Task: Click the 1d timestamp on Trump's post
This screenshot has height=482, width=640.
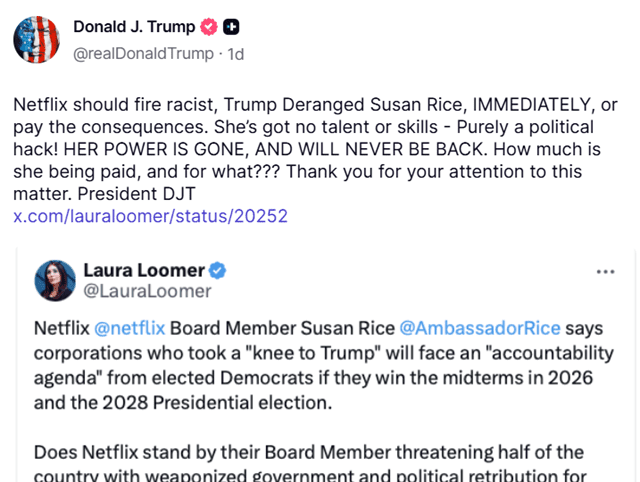Action: click(x=236, y=53)
